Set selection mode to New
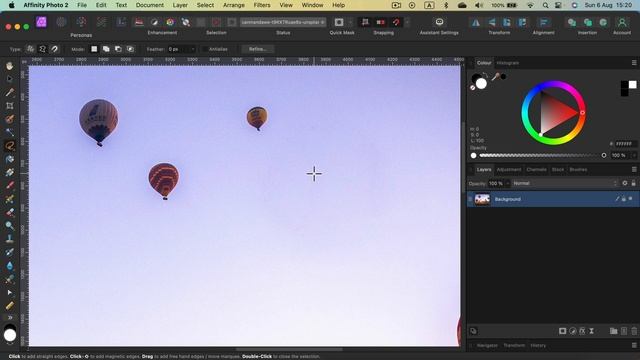 tap(94, 49)
